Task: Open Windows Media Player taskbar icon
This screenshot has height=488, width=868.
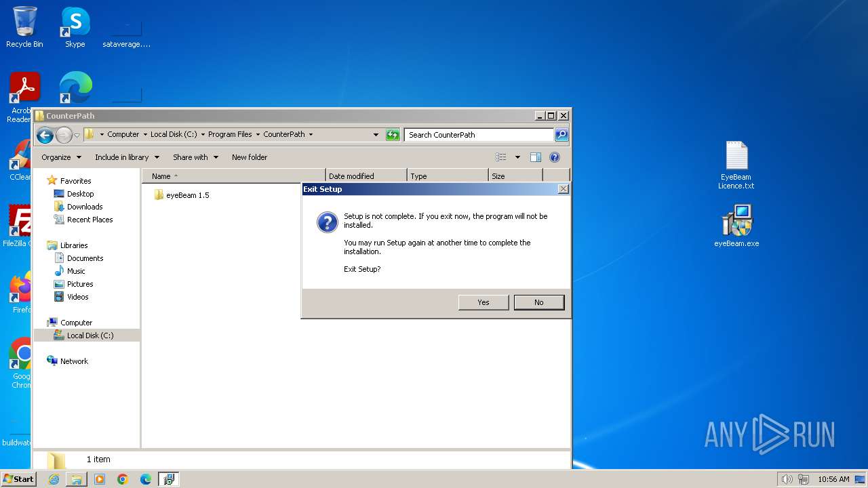Action: point(100,479)
